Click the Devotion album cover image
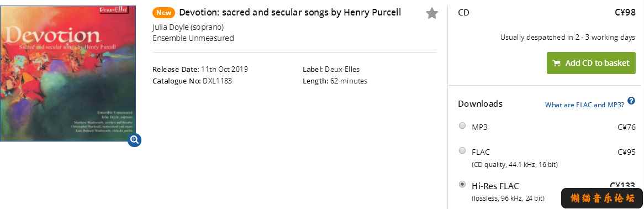This screenshot has height=209, width=644. coord(68,73)
